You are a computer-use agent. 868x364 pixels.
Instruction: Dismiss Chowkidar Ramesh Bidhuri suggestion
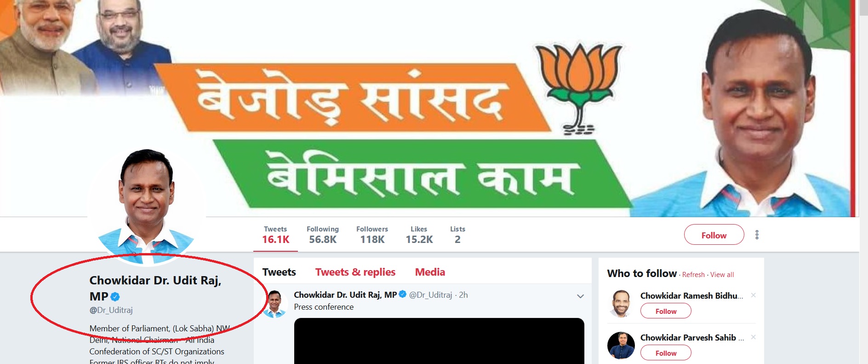[x=753, y=295]
